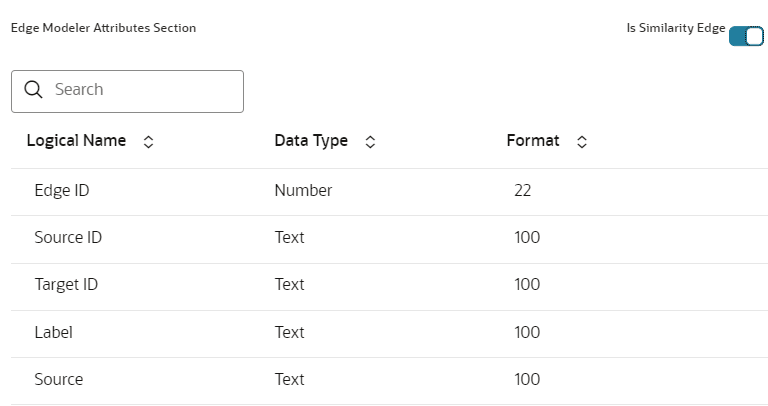
Task: Click the Number data type cell for Edge ID
Action: coord(303,190)
